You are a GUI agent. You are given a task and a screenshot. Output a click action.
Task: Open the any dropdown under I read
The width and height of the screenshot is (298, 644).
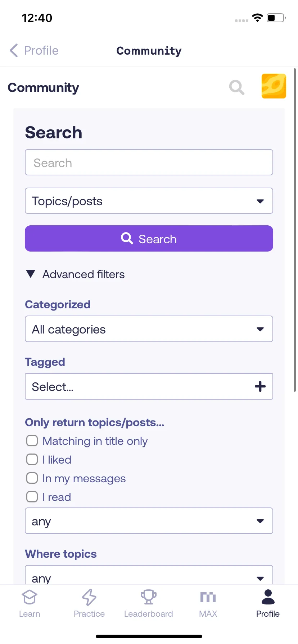[x=149, y=521]
